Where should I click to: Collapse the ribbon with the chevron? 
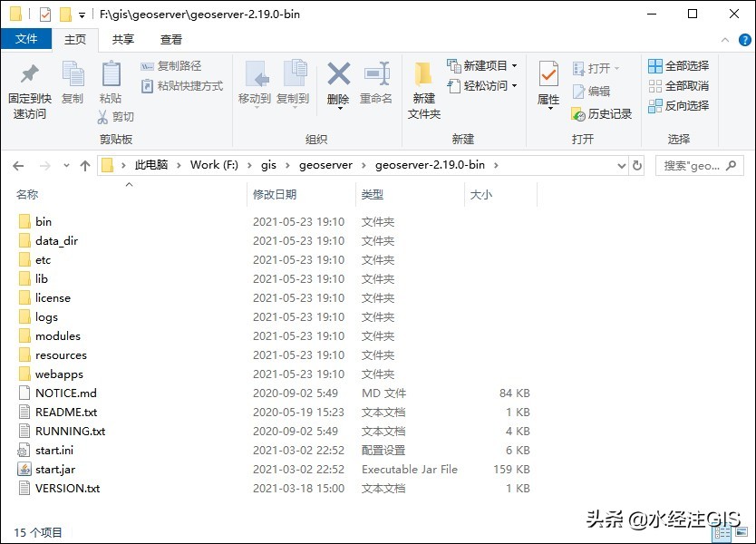724,40
